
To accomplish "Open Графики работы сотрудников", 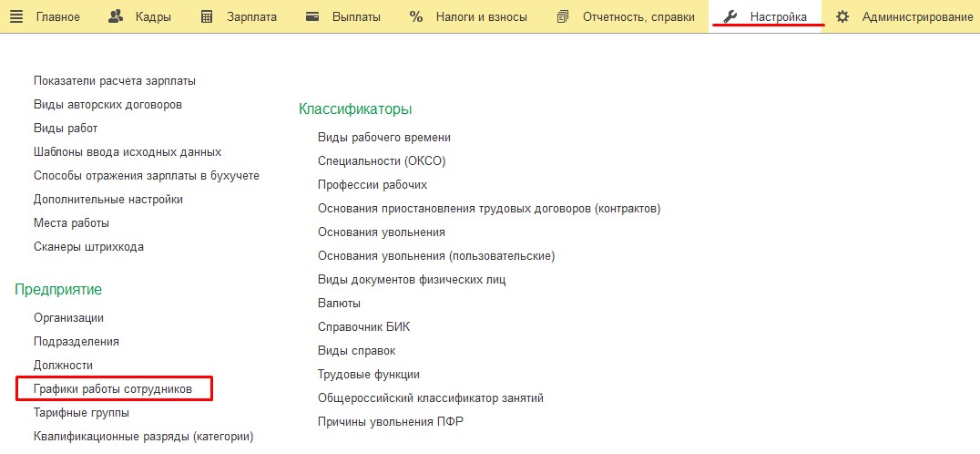I will 113,389.
